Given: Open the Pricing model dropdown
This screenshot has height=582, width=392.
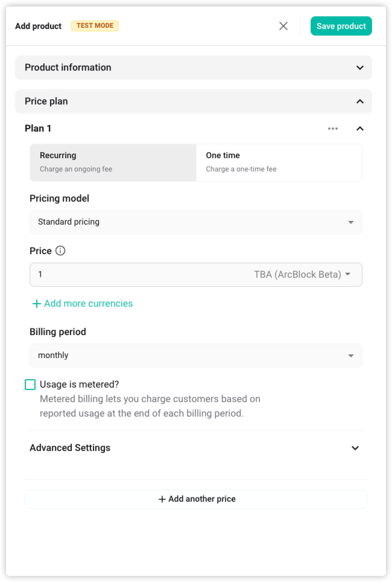Looking at the screenshot, I should point(195,222).
